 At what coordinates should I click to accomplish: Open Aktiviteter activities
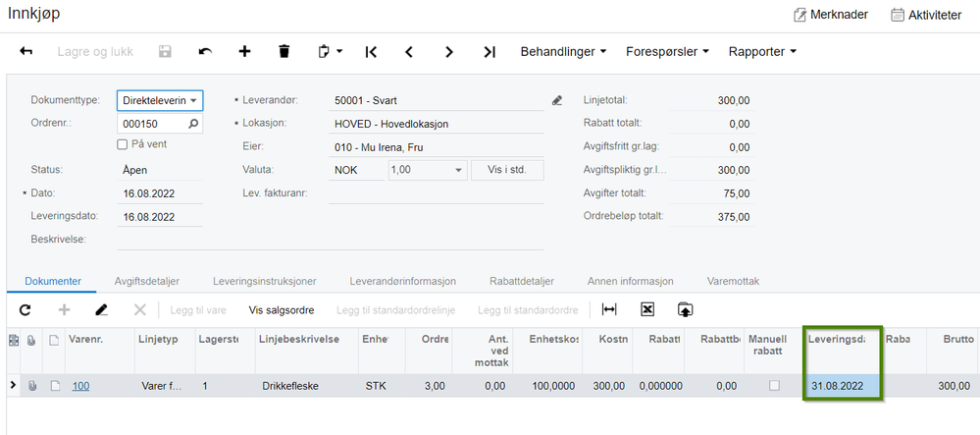pos(926,15)
